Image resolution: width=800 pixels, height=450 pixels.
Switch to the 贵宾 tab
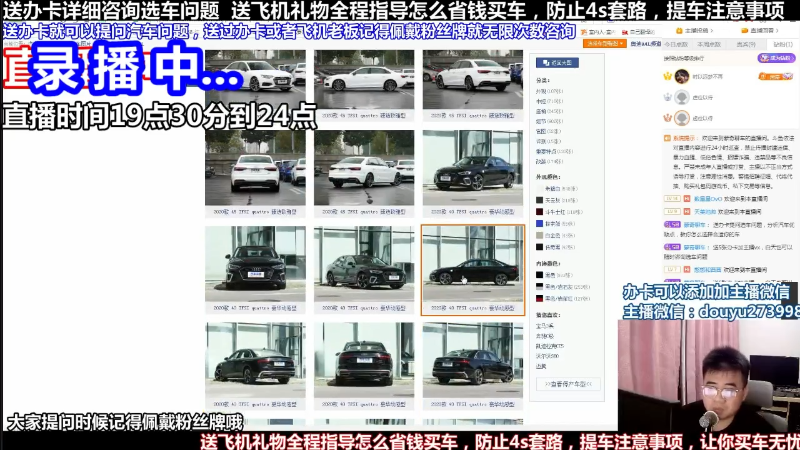click(745, 44)
